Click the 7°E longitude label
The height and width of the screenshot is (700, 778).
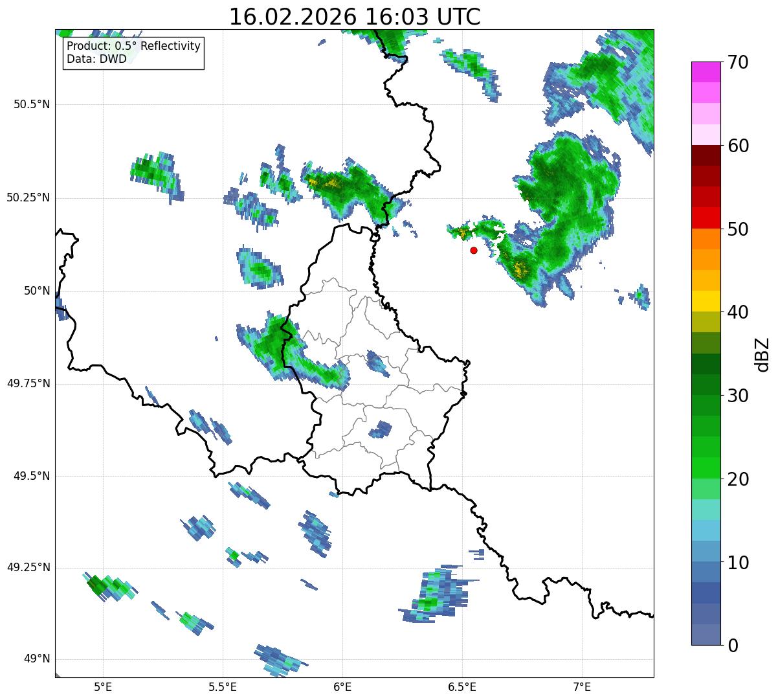[x=582, y=686]
